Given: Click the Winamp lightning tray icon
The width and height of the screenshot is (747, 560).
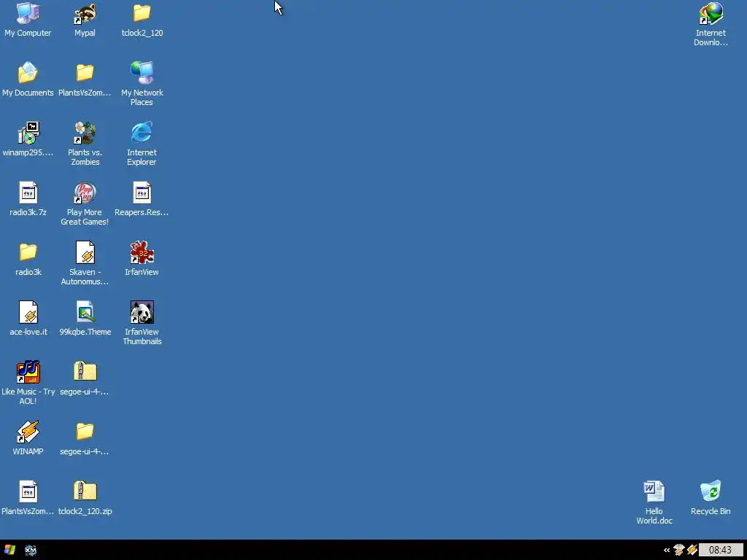Looking at the screenshot, I should click(x=692, y=550).
